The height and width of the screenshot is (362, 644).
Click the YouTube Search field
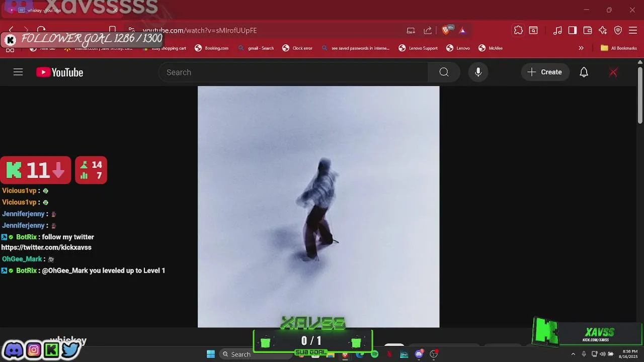(293, 72)
